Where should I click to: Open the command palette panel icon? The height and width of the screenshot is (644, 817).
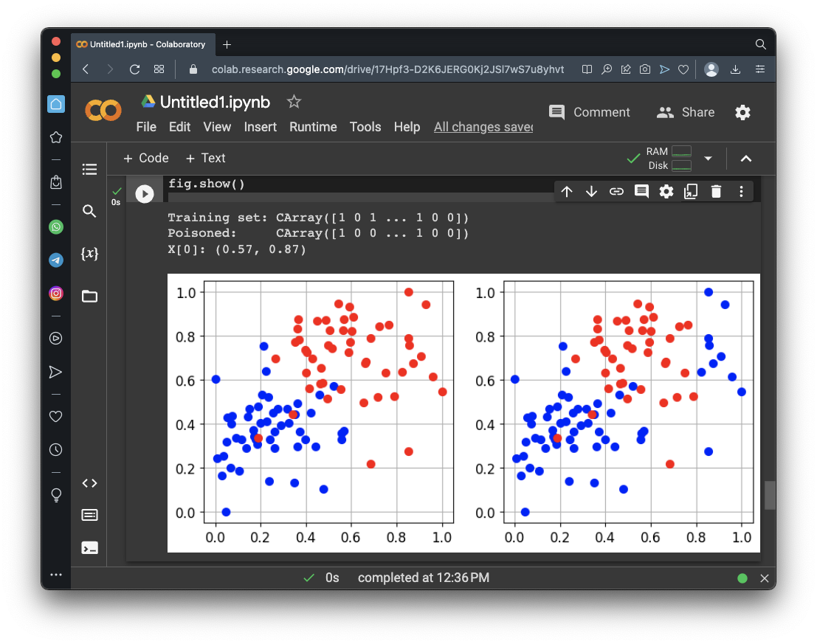point(89,515)
